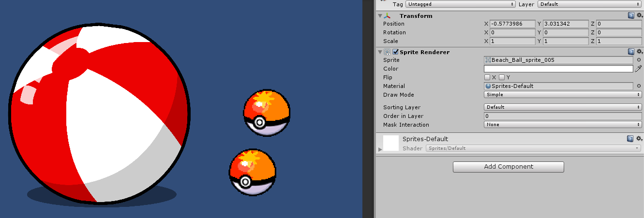Open the Shader dropdown showing Sprites/Default
This screenshot has height=218, width=644.
[534, 148]
